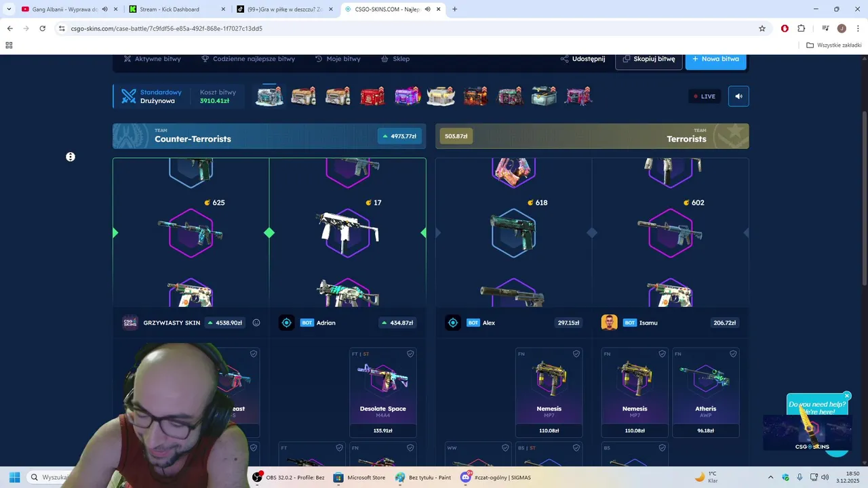Open OBS from the taskbar
The width and height of the screenshot is (868, 488).
[289, 477]
